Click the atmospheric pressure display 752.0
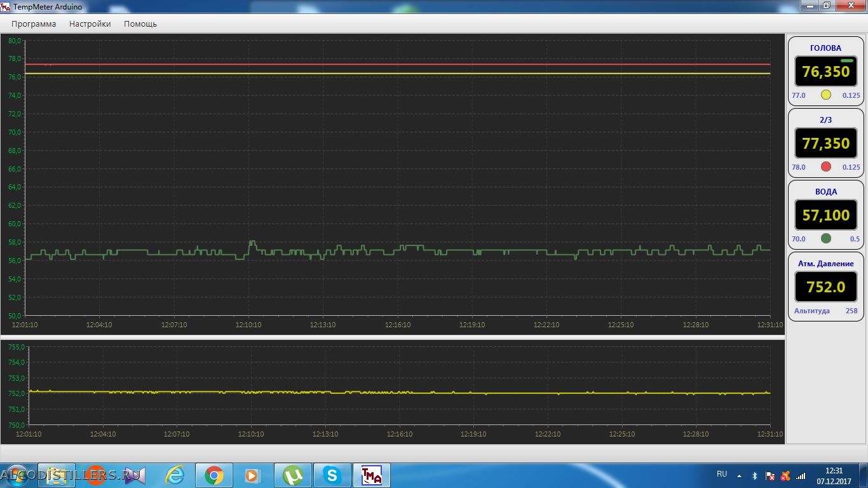This screenshot has width=868, height=488. (825, 287)
